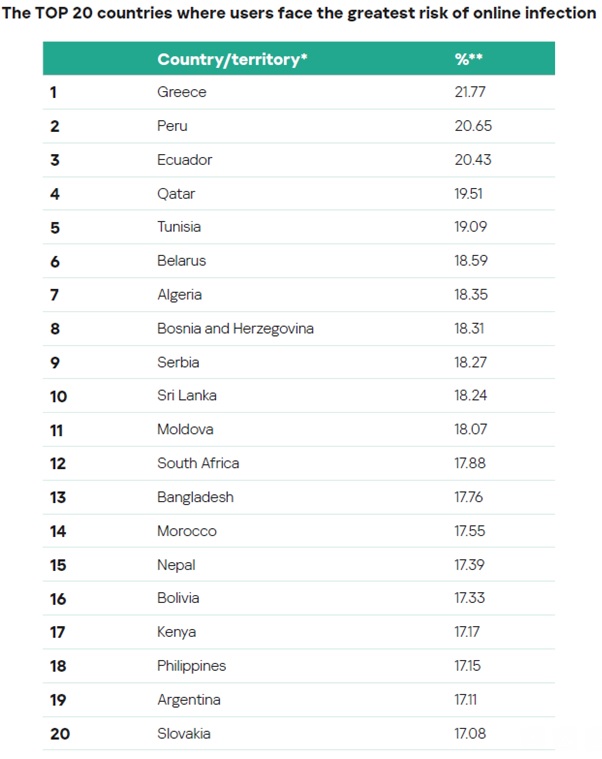Click the Morocco row
This screenshot has width=602, height=759.
[x=299, y=531]
